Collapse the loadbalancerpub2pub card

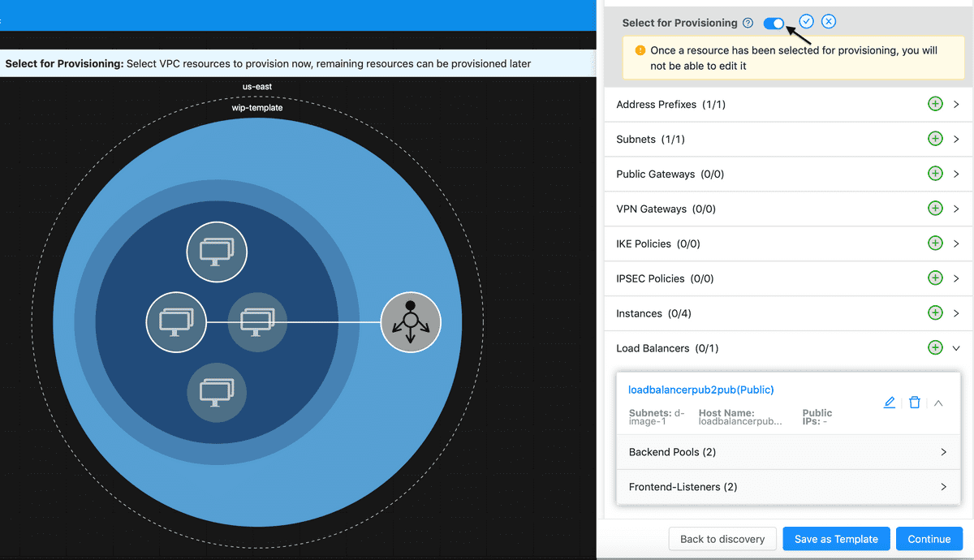[x=938, y=403]
